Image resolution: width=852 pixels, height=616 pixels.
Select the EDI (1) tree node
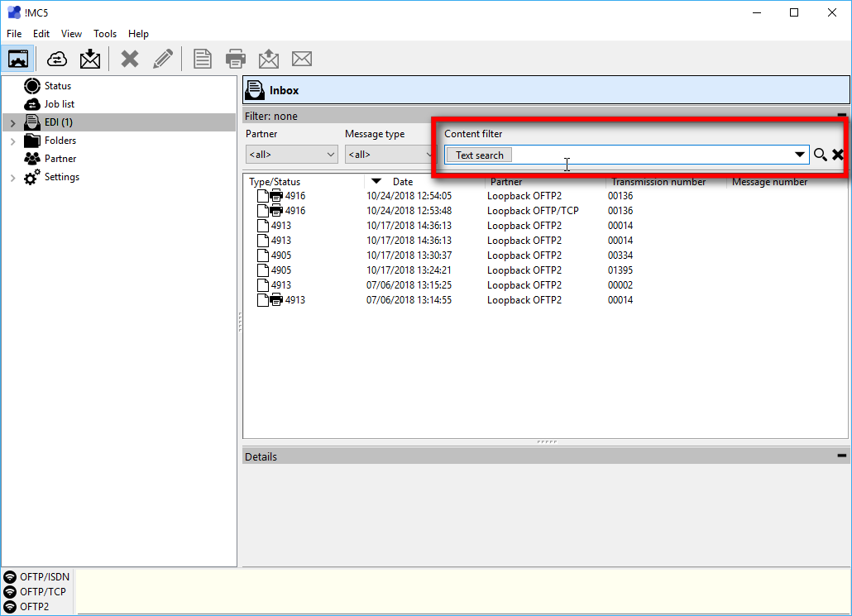tap(59, 122)
